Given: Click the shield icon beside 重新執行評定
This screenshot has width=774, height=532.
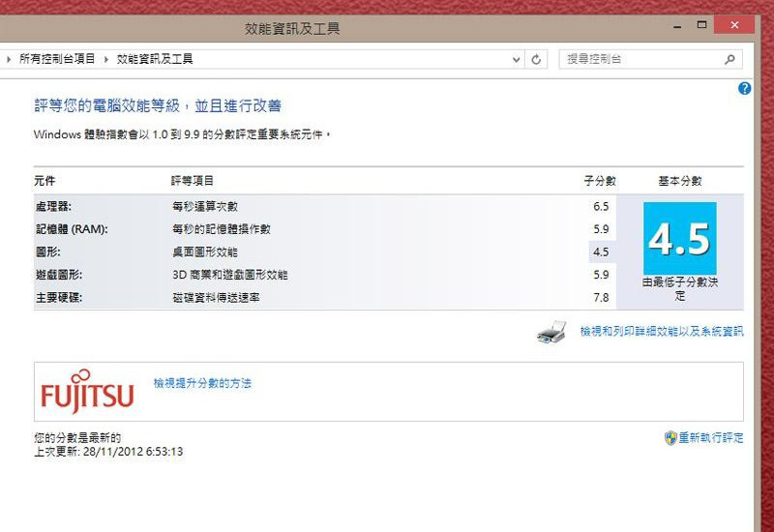Looking at the screenshot, I should tap(670, 438).
